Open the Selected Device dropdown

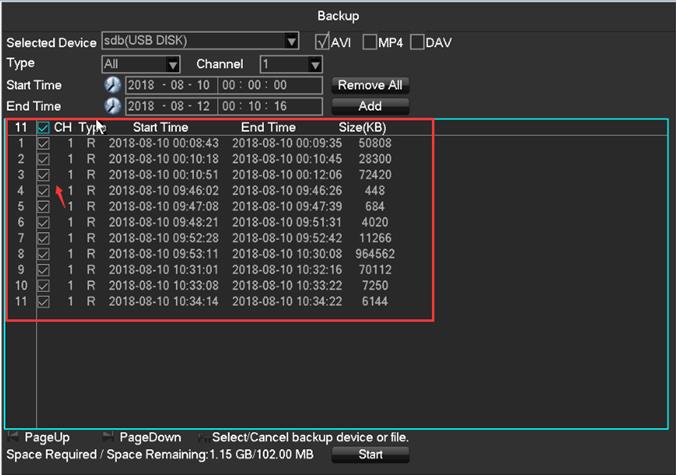(291, 42)
